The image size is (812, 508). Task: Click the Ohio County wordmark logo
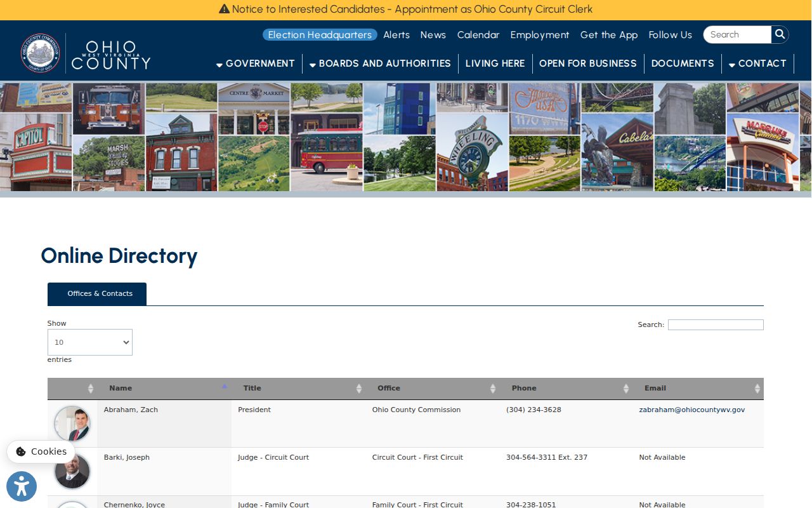point(111,55)
